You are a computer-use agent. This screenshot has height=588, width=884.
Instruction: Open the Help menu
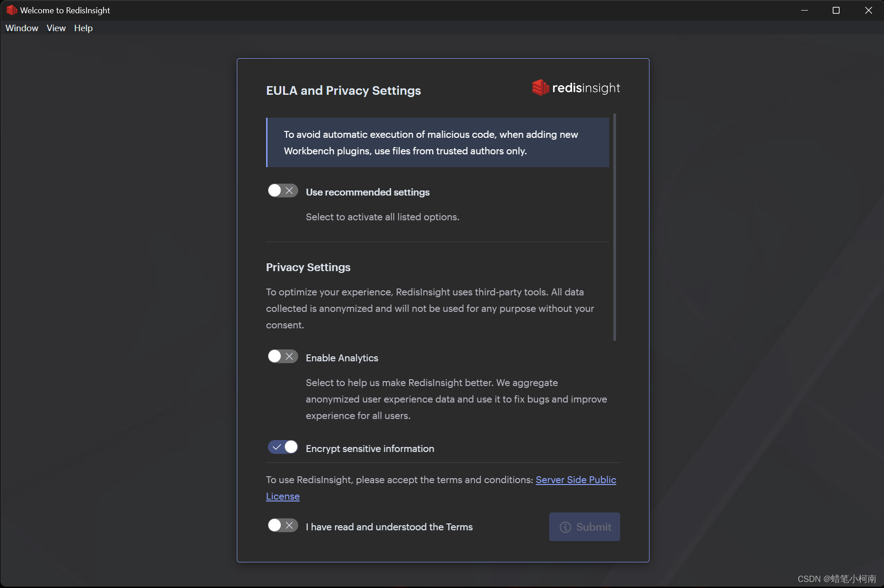[x=83, y=28]
